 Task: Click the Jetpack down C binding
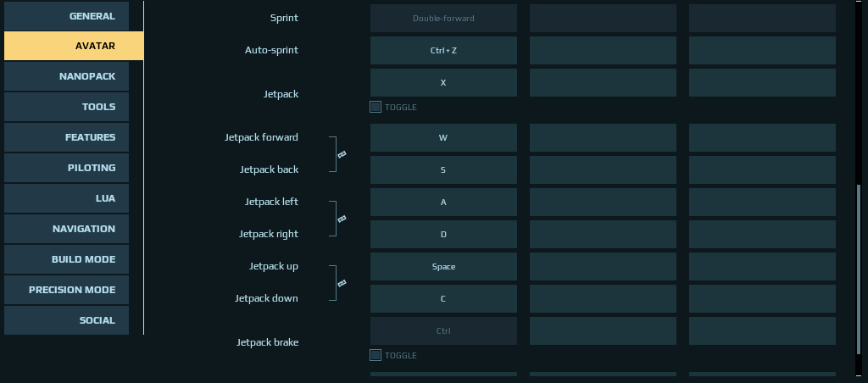443,299
